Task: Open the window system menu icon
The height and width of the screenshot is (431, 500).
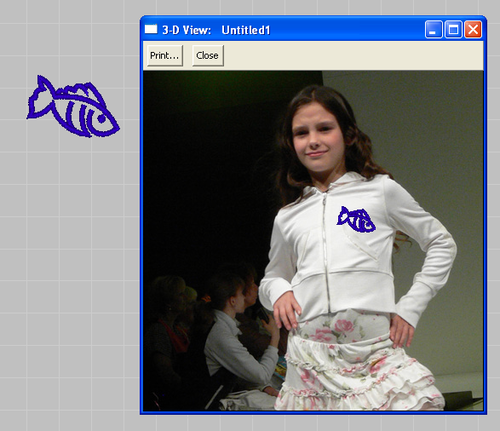Action: pos(151,29)
